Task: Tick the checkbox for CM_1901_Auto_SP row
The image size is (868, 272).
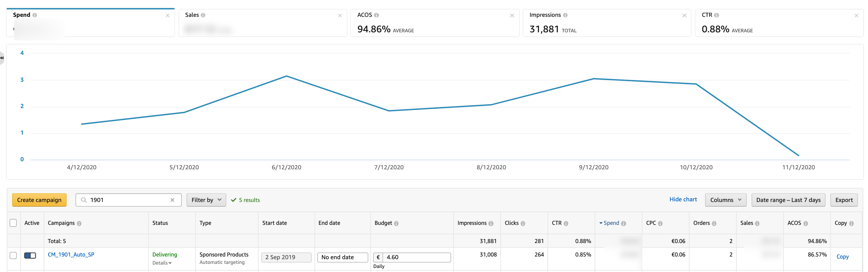Action: (x=13, y=256)
